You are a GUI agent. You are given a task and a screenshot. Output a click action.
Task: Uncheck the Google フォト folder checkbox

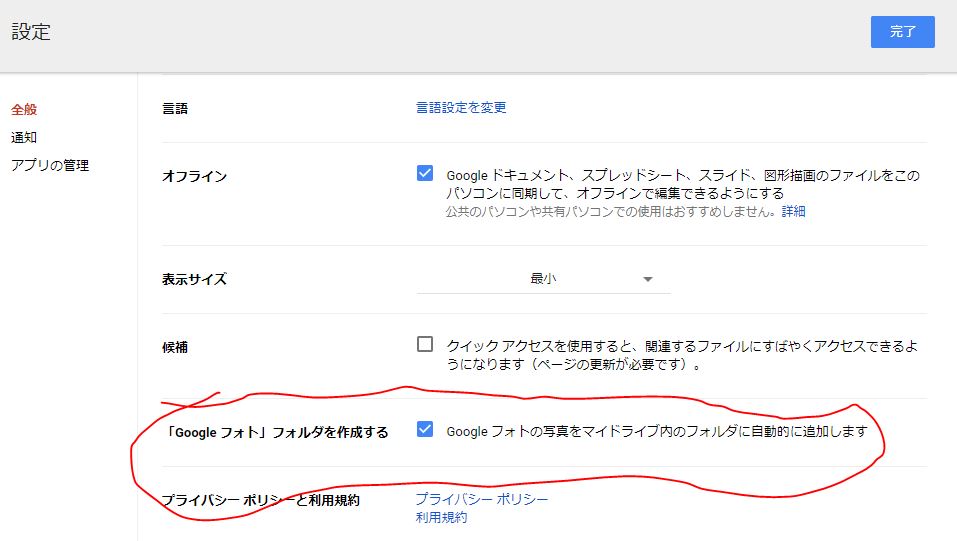(x=425, y=429)
